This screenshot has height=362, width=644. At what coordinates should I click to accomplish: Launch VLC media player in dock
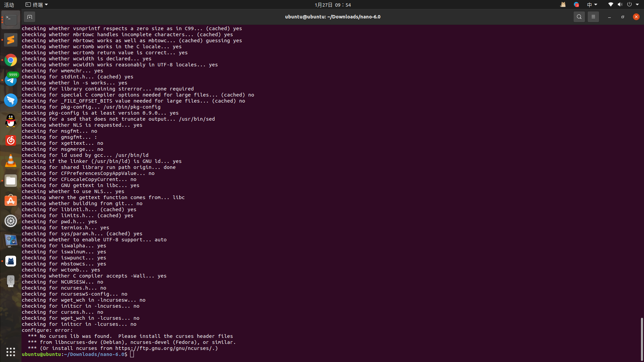coord(11,161)
